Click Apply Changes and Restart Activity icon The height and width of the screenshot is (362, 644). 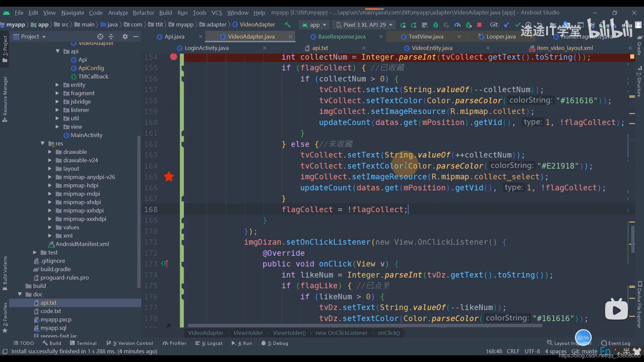[414, 25]
